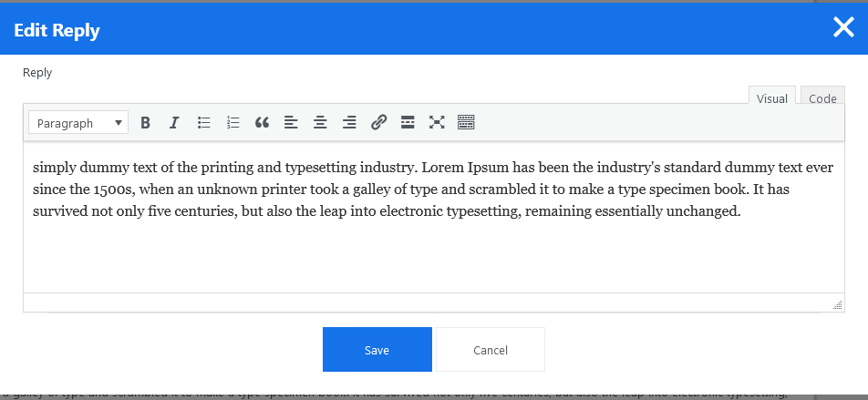This screenshot has height=400, width=868.
Task: Close the Edit Reply dialog
Action: click(843, 28)
